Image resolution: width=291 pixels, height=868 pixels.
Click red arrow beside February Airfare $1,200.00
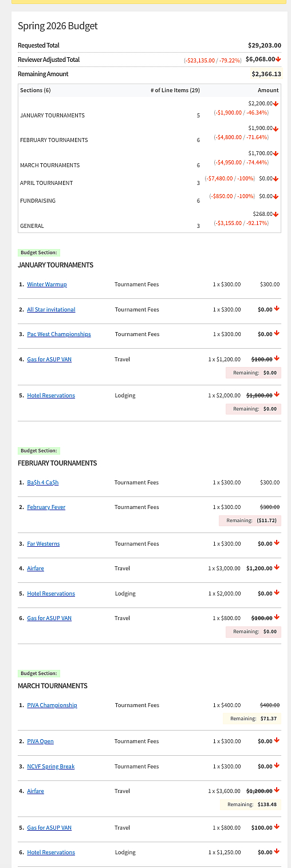pyautogui.click(x=277, y=568)
